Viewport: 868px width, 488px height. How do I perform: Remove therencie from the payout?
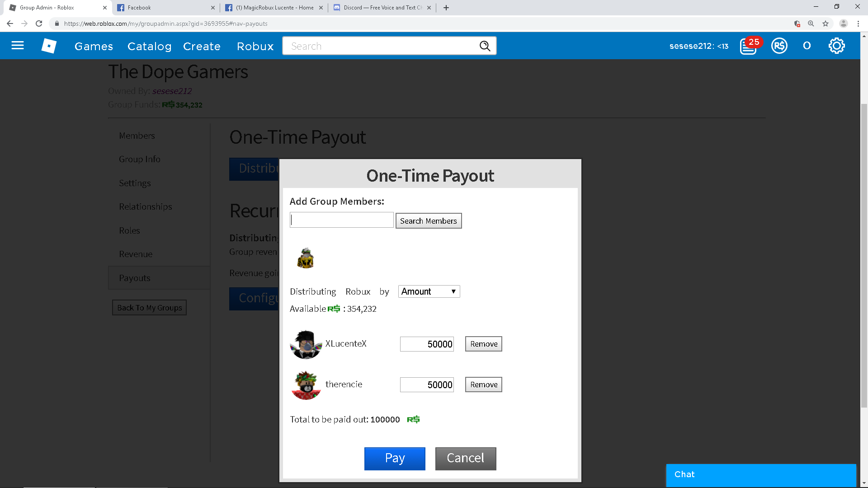point(484,385)
